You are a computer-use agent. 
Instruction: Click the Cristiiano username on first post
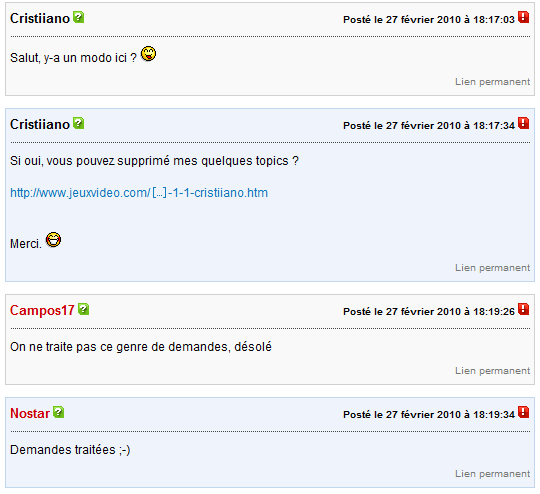click(40, 18)
